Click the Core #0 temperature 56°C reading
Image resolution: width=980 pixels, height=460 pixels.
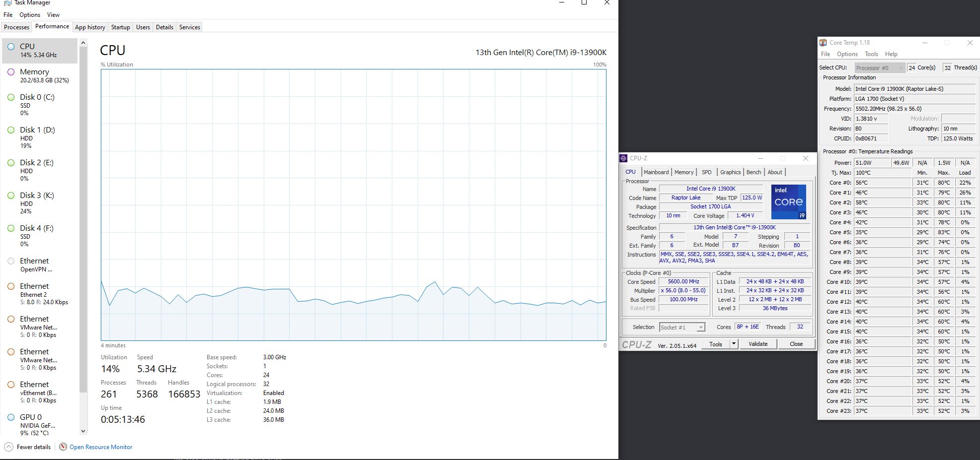tap(883, 183)
